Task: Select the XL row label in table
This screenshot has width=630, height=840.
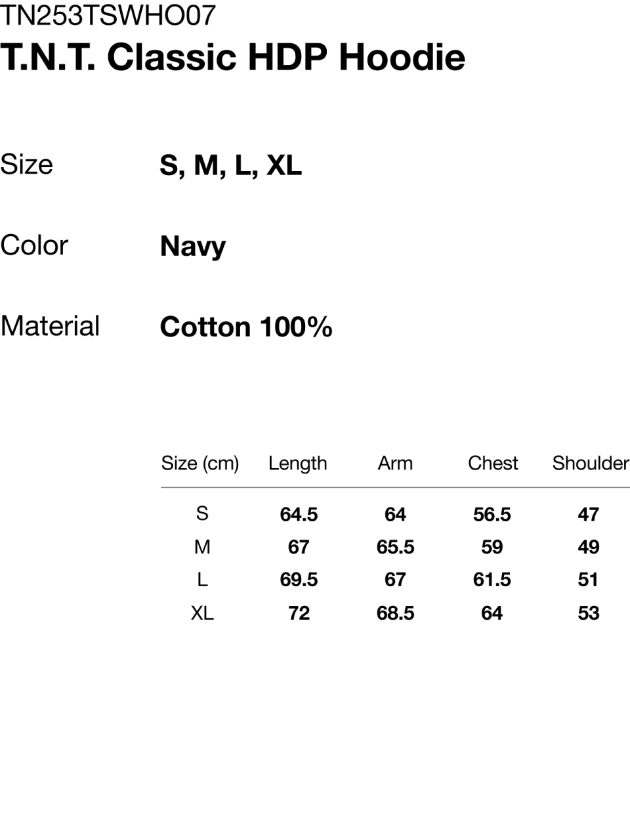Action: pos(202,613)
